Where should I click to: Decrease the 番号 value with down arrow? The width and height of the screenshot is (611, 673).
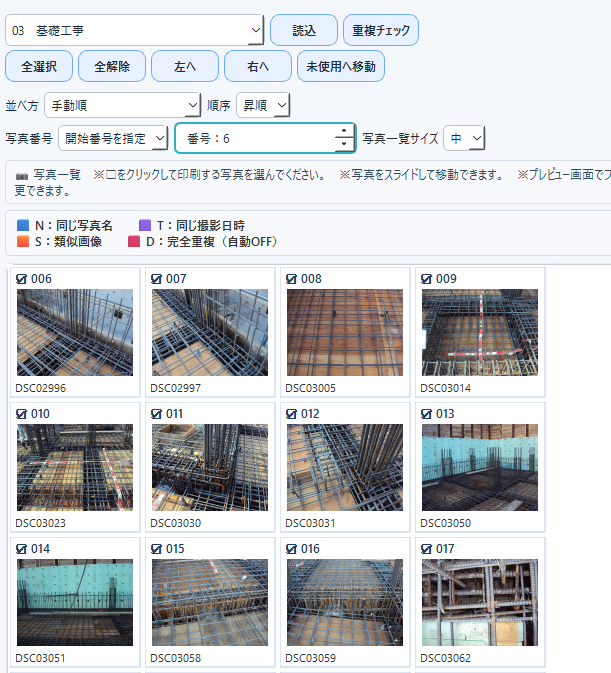344,145
